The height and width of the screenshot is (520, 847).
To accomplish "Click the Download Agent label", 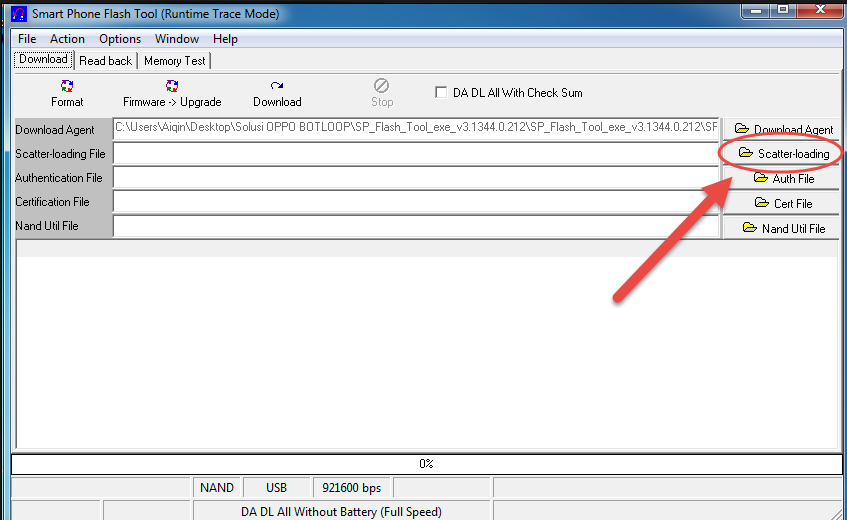I will 55,130.
